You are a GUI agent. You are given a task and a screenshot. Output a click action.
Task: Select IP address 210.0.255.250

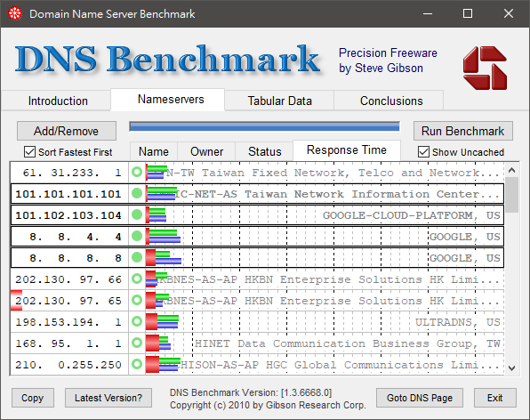point(68,365)
